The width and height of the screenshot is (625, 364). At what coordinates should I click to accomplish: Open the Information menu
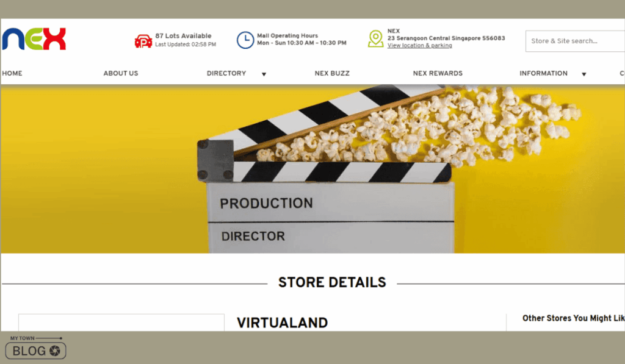tap(543, 73)
